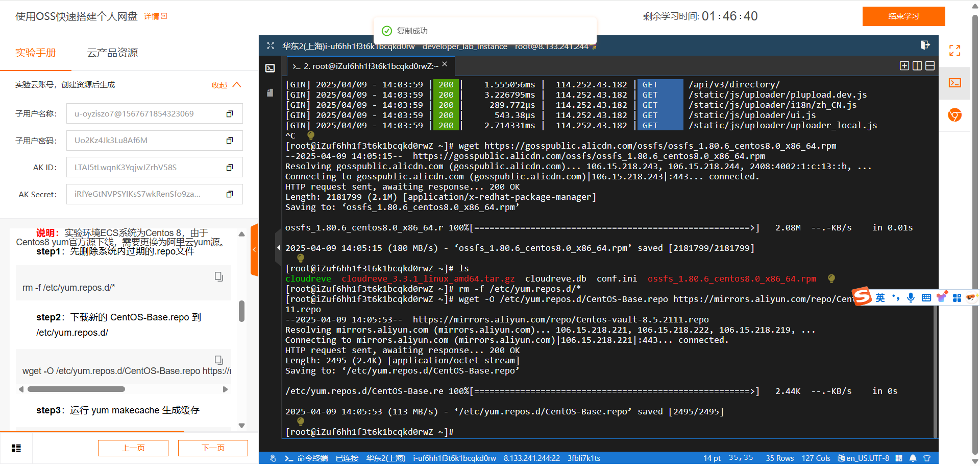Click the cloudreve.db file name in terminal
Viewport: 980px width, 466px height.
click(556, 279)
